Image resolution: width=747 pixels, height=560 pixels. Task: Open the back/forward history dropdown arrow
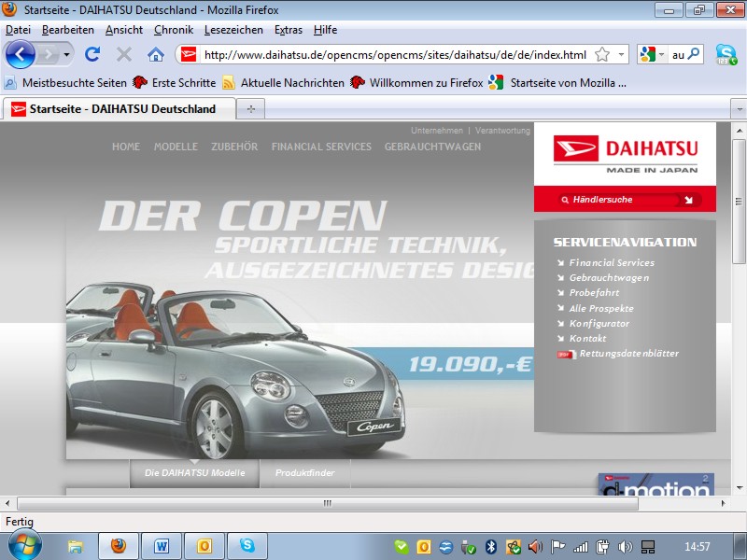point(66,55)
